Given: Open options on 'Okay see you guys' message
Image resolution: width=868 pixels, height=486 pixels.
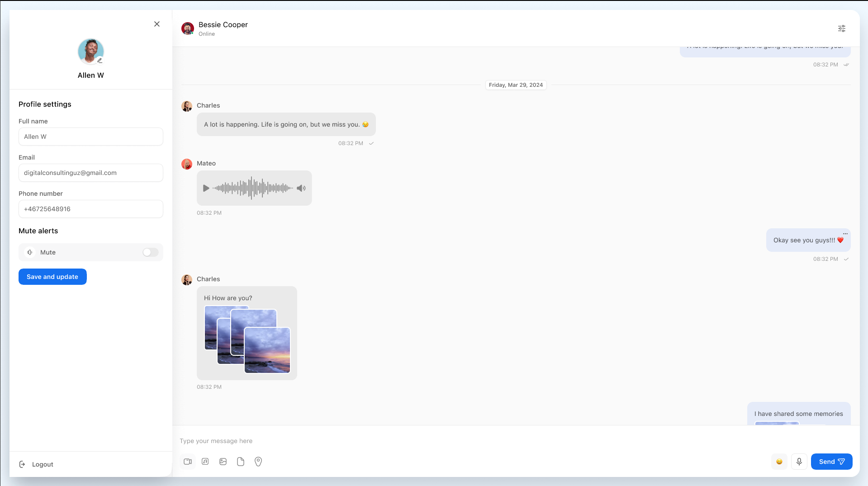Looking at the screenshot, I should pos(845,234).
